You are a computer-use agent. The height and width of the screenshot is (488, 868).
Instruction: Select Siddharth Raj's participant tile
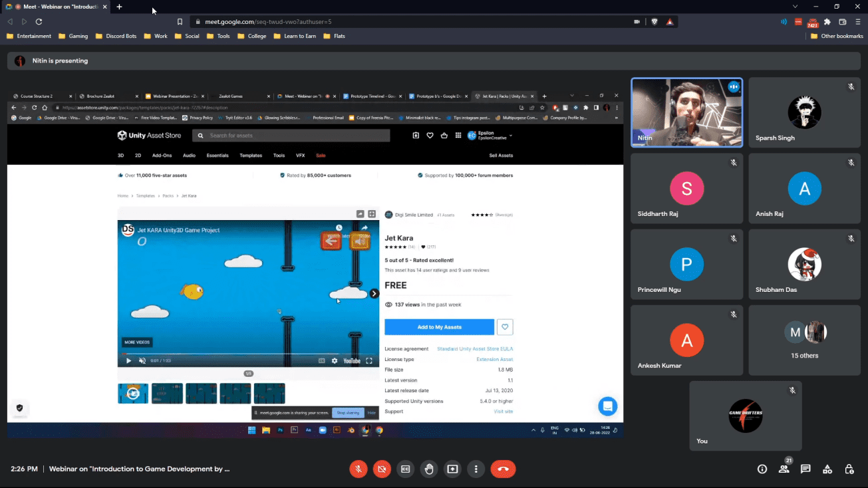coord(687,188)
